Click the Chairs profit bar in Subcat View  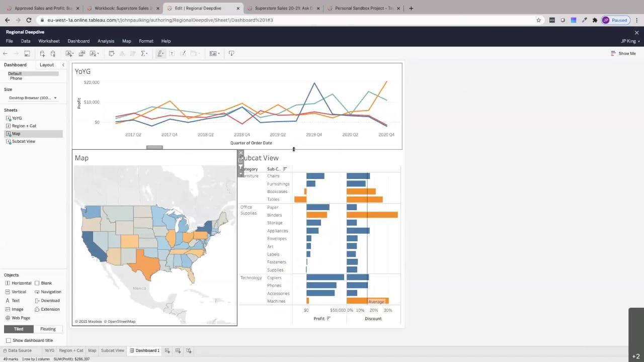coord(315,176)
